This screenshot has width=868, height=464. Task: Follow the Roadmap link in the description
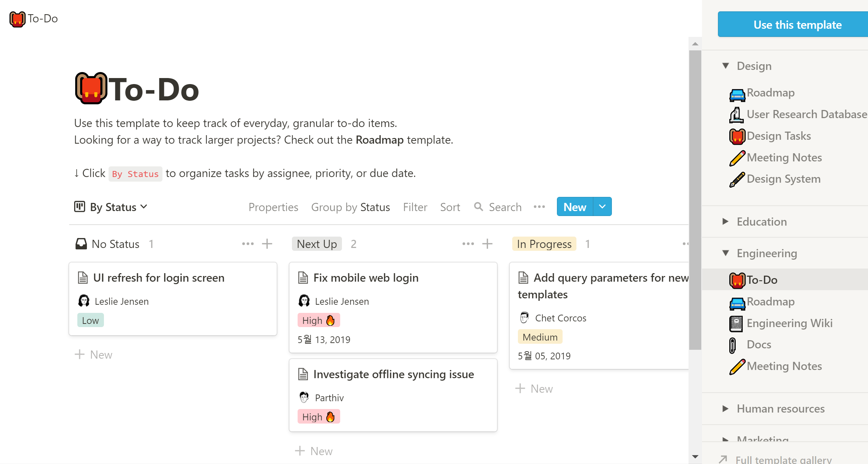pyautogui.click(x=380, y=140)
